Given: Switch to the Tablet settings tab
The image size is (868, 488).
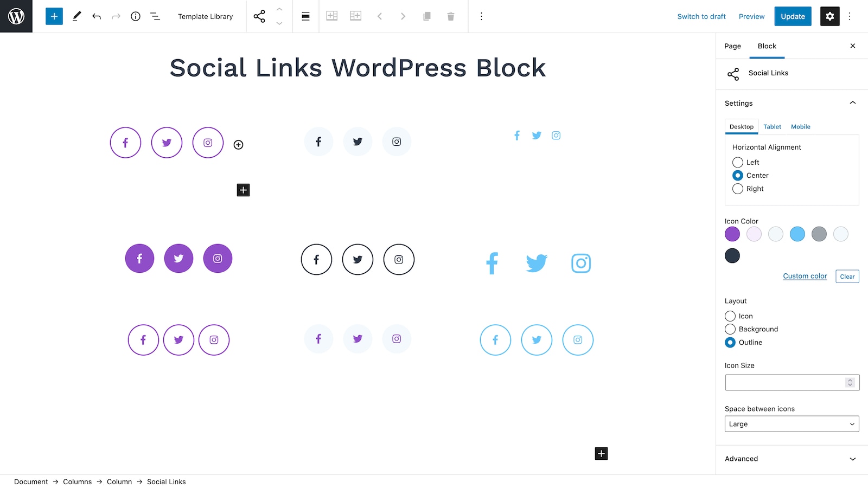Looking at the screenshot, I should (773, 127).
